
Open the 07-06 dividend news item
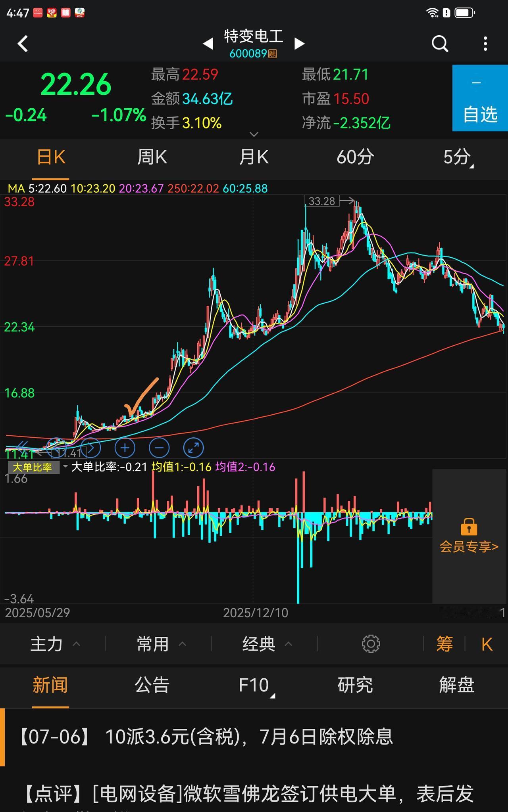[x=254, y=737]
